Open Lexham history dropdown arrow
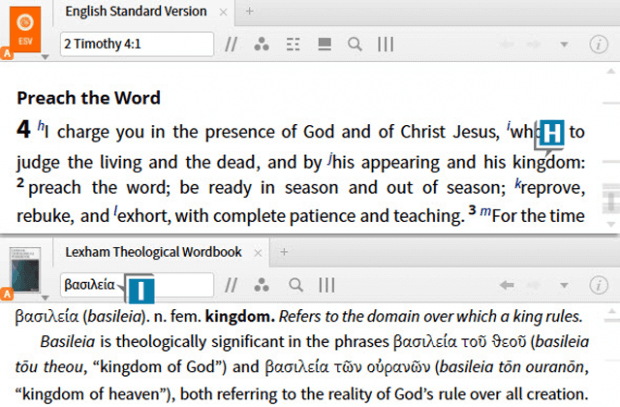The height and width of the screenshot is (407, 620). 564,285
